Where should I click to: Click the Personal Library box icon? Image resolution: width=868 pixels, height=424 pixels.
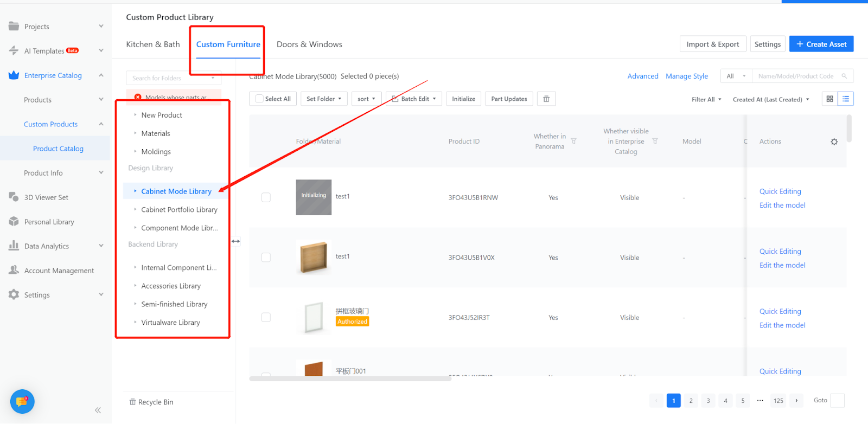(x=14, y=221)
